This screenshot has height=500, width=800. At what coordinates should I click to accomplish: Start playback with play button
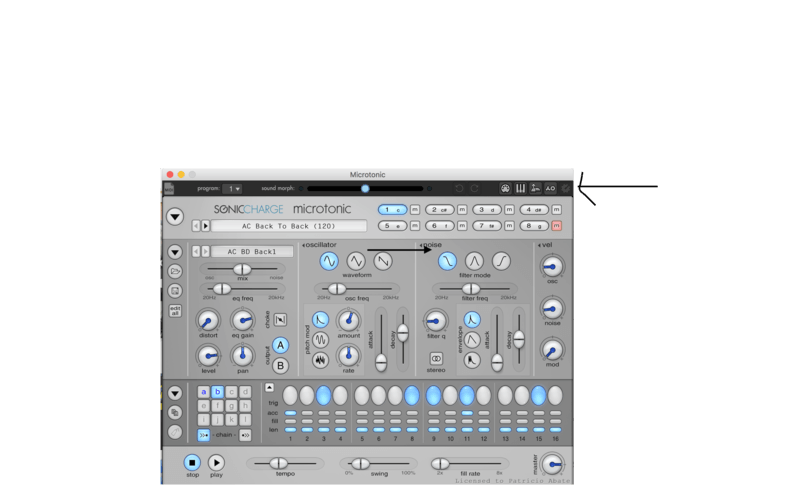click(x=216, y=463)
